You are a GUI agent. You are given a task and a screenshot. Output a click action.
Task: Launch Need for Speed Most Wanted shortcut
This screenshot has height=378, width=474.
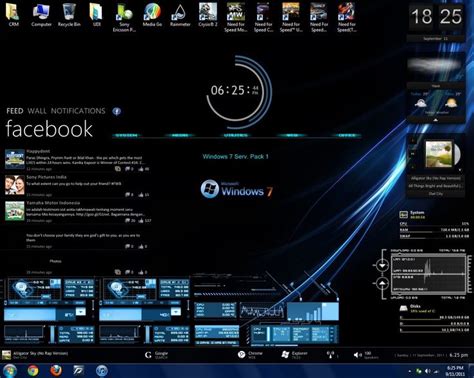(x=236, y=17)
